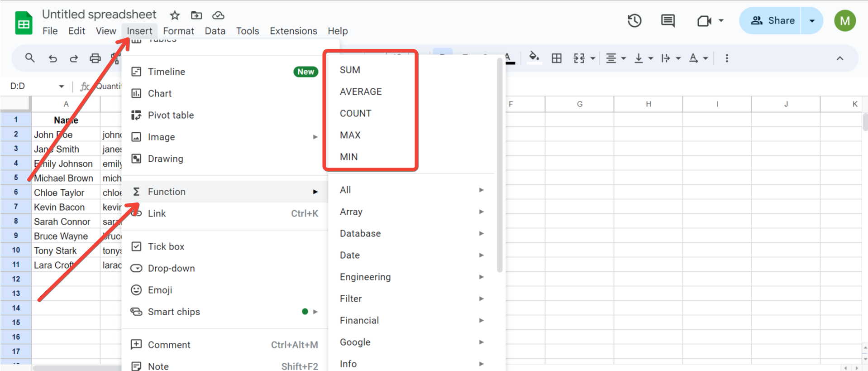The height and width of the screenshot is (371, 868).
Task: Open the fill color paint bucket
Action: [534, 58]
